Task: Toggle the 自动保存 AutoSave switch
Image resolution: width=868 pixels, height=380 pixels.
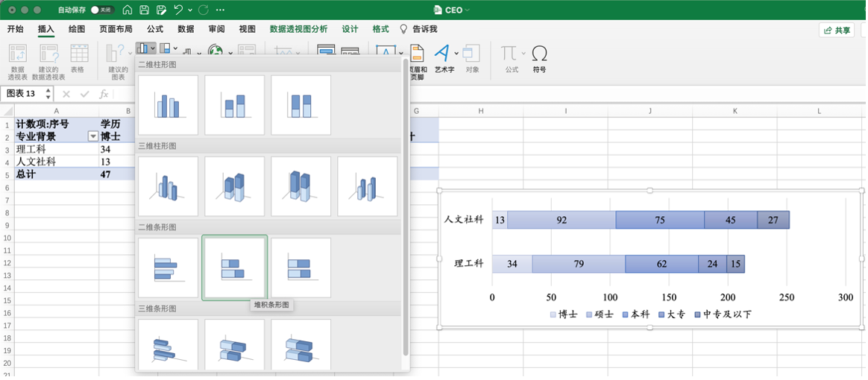Action: pyautogui.click(x=100, y=10)
